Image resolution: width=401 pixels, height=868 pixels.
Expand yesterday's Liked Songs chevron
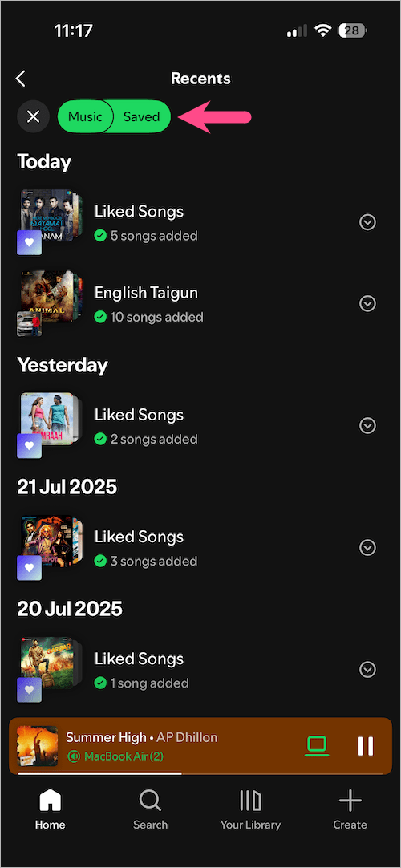[368, 426]
